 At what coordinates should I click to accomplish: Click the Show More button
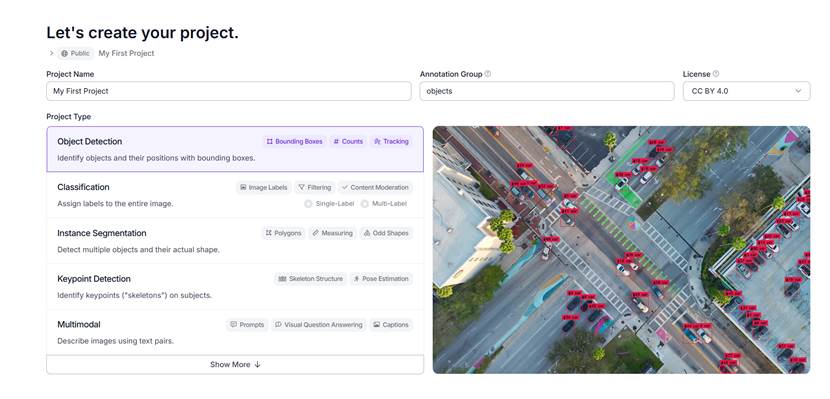(x=235, y=365)
